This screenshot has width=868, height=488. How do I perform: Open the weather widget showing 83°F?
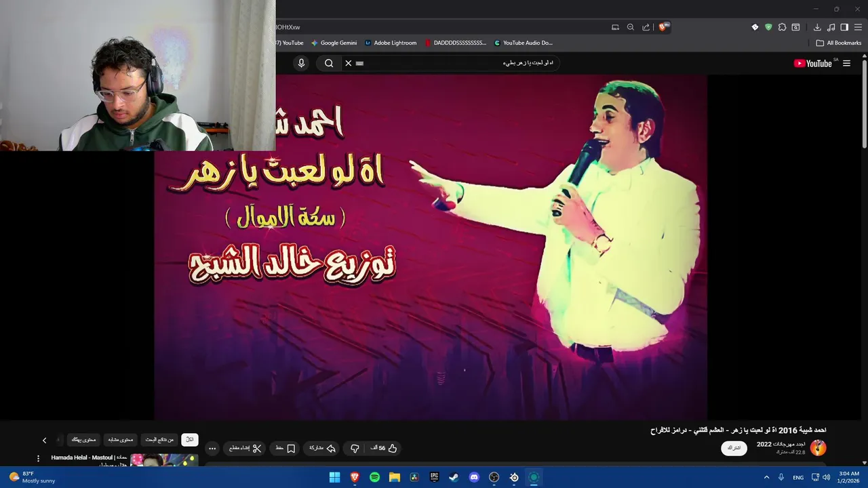click(x=32, y=477)
